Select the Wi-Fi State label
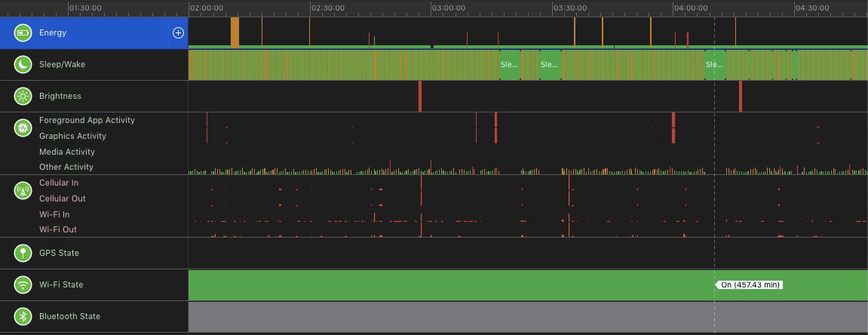The width and height of the screenshot is (868, 335). coord(61,284)
